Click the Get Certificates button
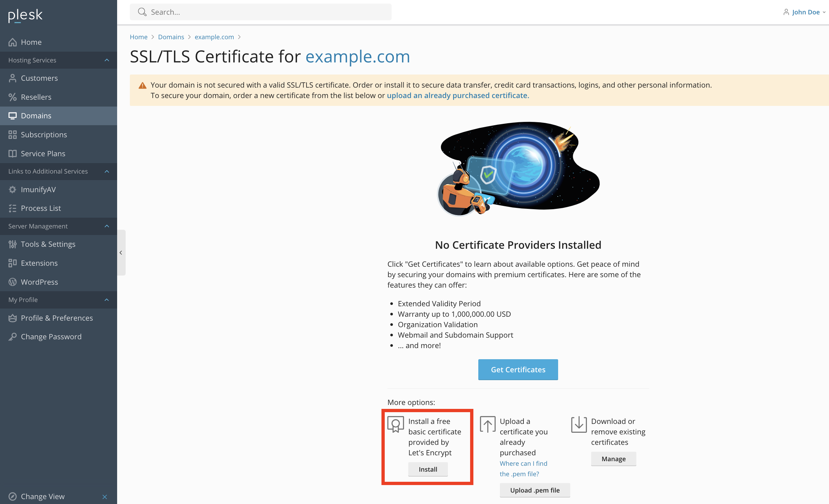This screenshot has width=829, height=504. pos(518,370)
